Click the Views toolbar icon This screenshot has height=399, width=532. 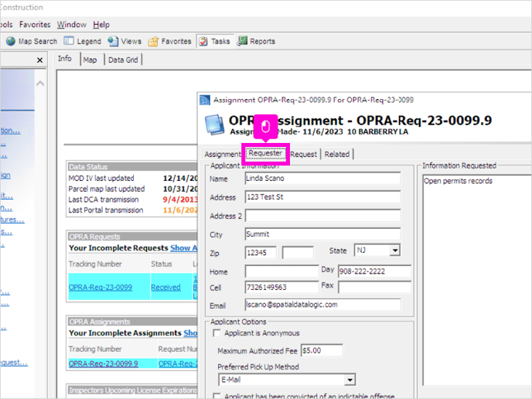(113, 42)
